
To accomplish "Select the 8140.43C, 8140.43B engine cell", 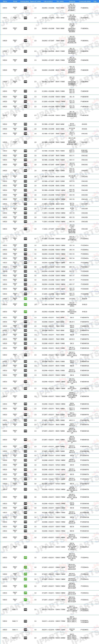I will pos(85,151).
